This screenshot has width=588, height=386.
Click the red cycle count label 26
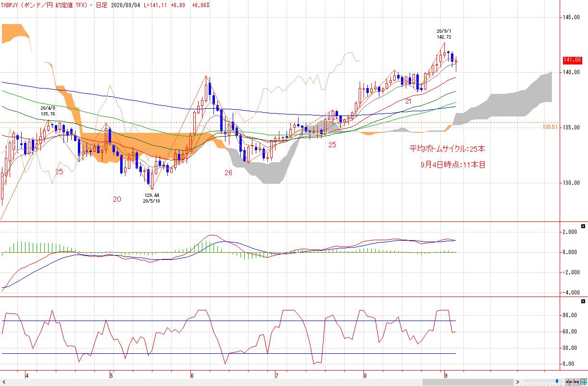(x=228, y=172)
